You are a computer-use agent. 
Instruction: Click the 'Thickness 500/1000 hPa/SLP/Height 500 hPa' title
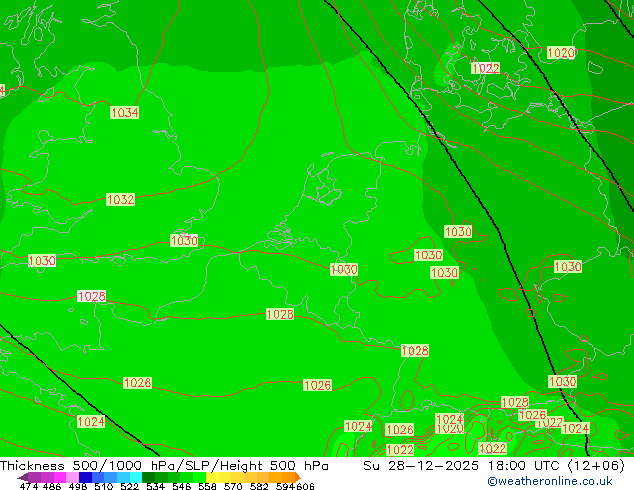click(164, 466)
